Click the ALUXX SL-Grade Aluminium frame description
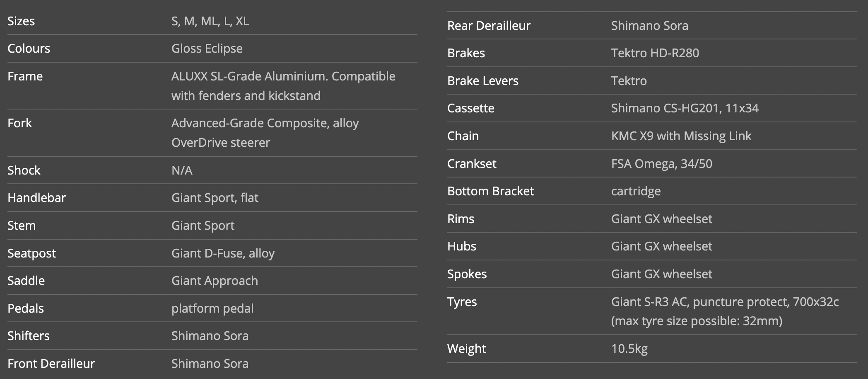 pyautogui.click(x=283, y=86)
